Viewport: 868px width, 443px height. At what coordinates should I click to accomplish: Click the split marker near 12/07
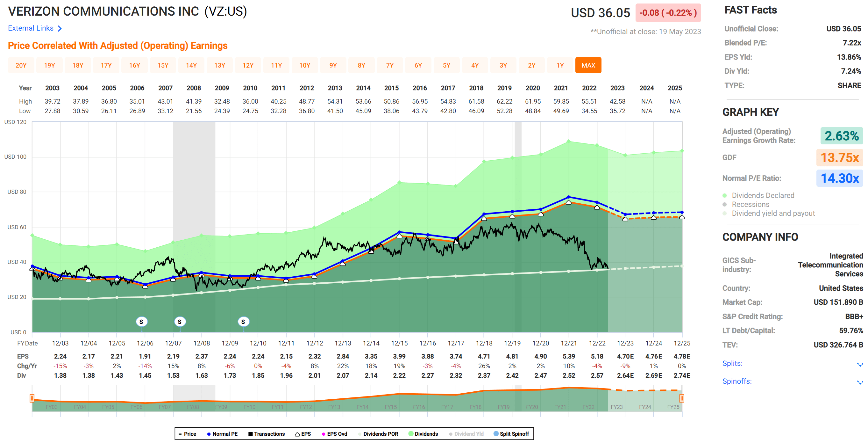180,322
